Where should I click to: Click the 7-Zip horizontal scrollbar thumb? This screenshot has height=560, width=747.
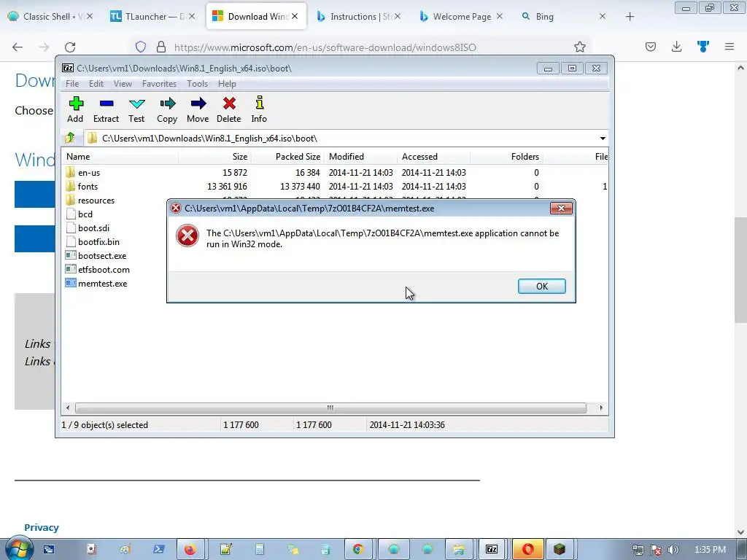[330, 408]
